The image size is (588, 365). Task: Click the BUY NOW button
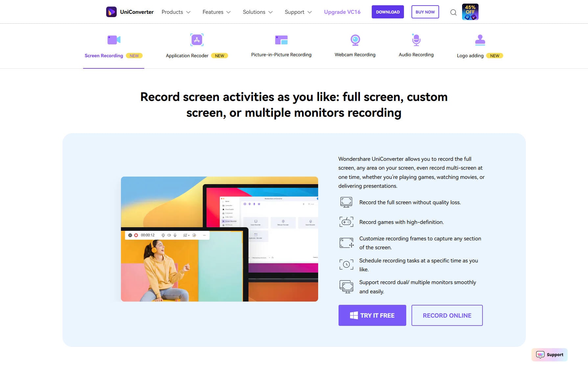tap(425, 12)
